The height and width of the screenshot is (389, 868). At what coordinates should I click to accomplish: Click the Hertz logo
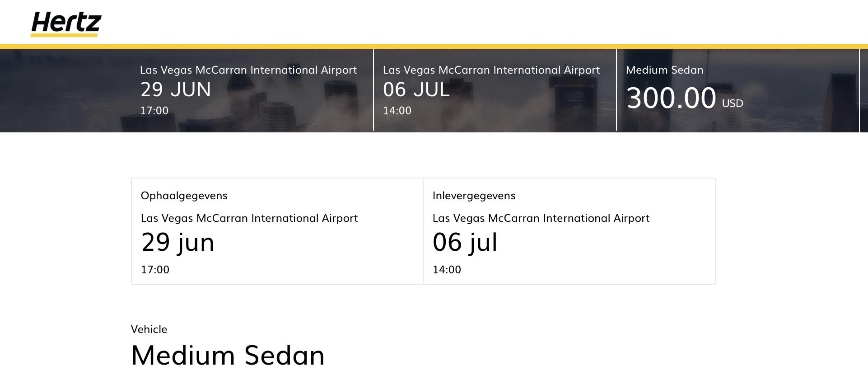tap(66, 23)
